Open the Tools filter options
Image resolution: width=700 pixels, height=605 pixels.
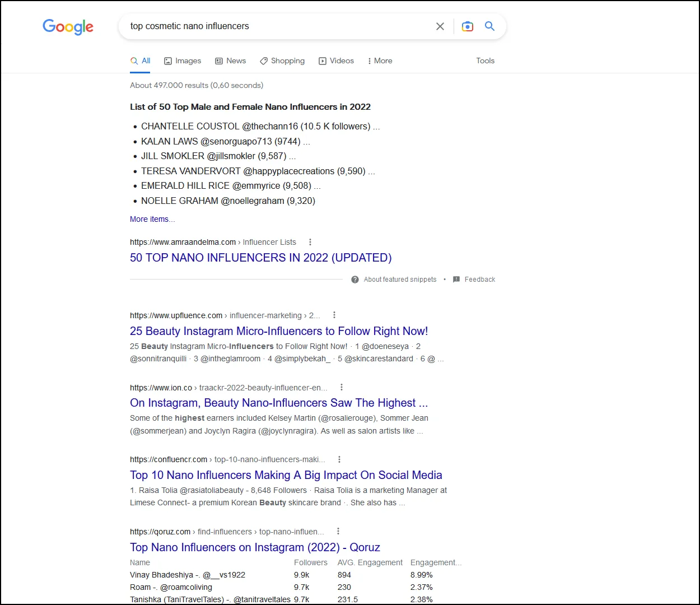(x=485, y=61)
